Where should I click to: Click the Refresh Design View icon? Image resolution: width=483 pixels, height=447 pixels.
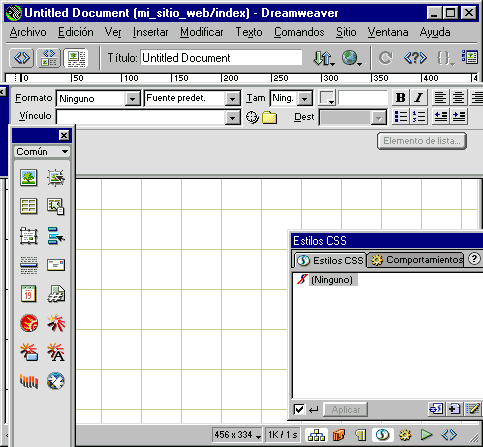point(385,58)
